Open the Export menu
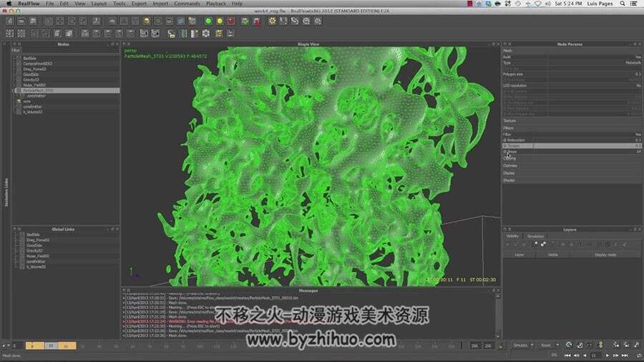 [139, 4]
